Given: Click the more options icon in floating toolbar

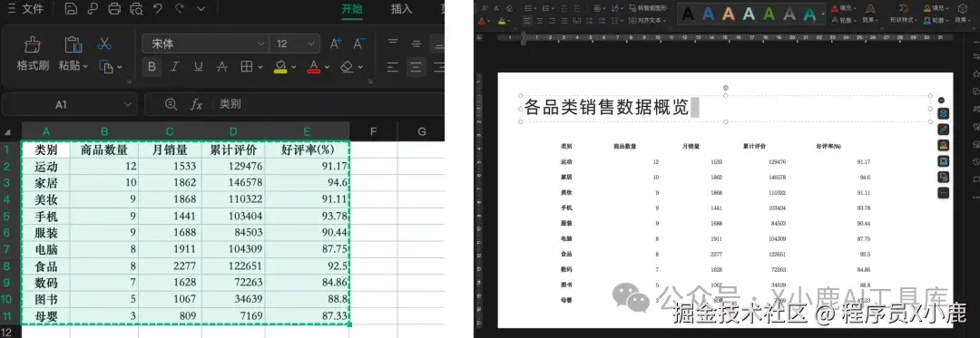Looking at the screenshot, I should (943, 193).
